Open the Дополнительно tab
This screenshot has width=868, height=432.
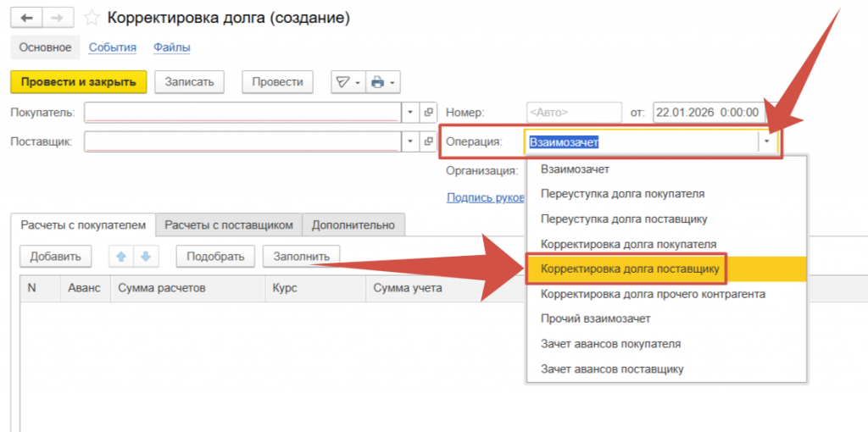pyautogui.click(x=353, y=225)
